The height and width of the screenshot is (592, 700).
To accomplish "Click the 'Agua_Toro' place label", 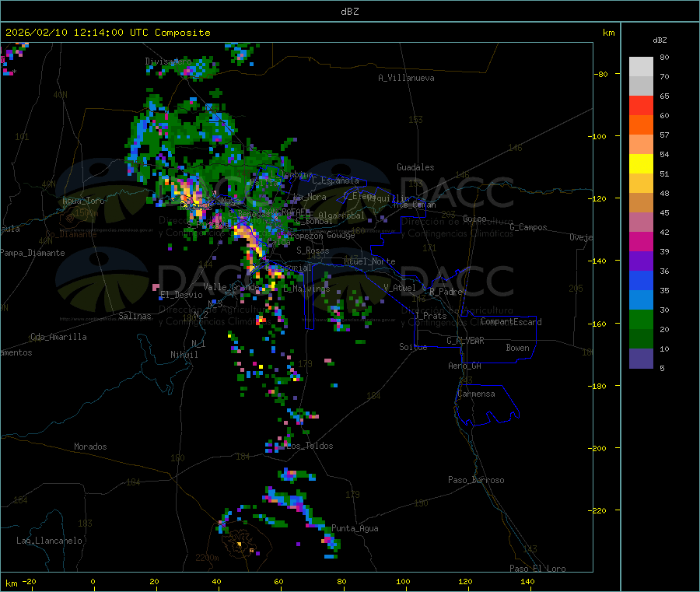I will click(x=83, y=201).
